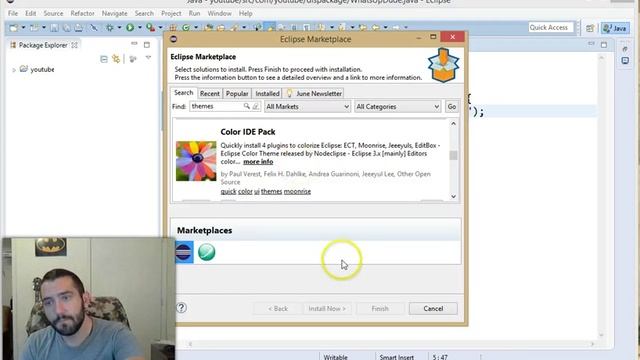Open the Help menu
Screen dimensions: 640x360
[245, 13]
